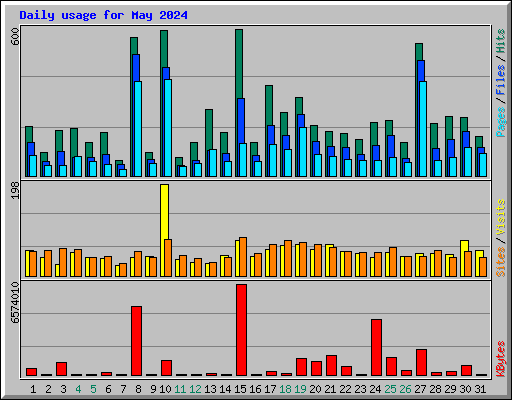Click day label '29' on the x-axis
This screenshot has height=400, width=512.
click(450, 389)
